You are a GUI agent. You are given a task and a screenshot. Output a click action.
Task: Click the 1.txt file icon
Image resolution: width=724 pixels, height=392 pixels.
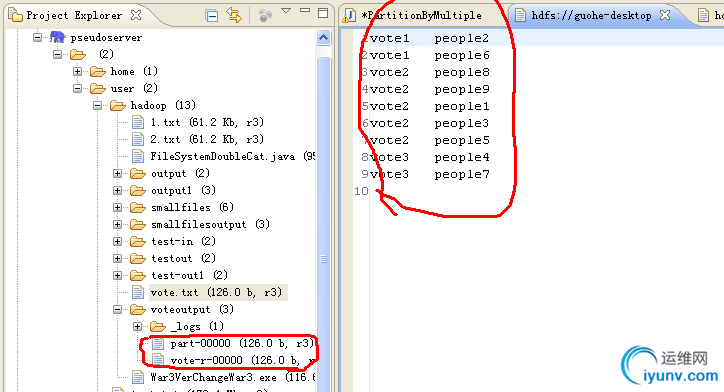pos(138,122)
